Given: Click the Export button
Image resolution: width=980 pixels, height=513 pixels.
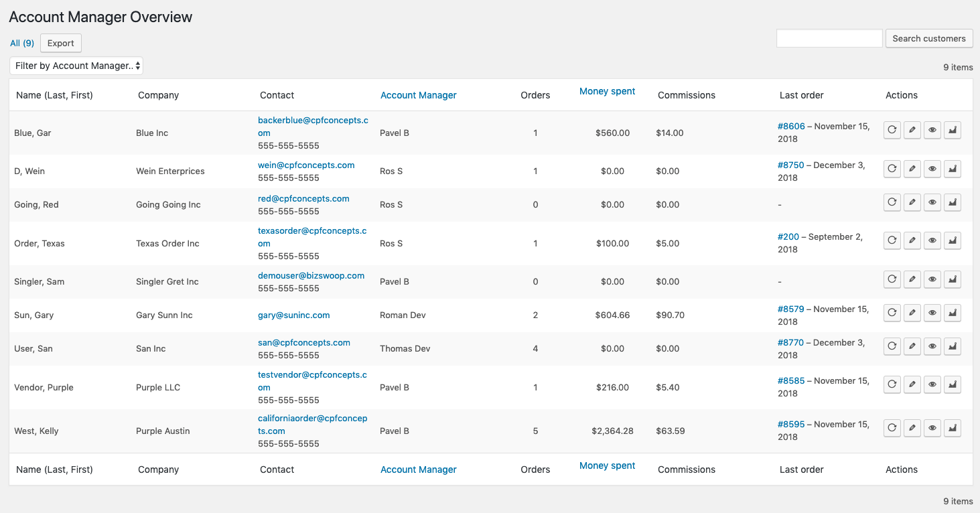Looking at the screenshot, I should pos(61,43).
